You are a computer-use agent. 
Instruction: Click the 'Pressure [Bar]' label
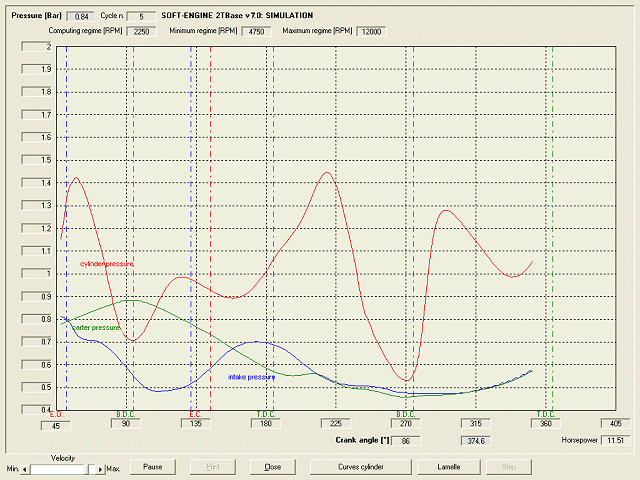tap(36, 16)
